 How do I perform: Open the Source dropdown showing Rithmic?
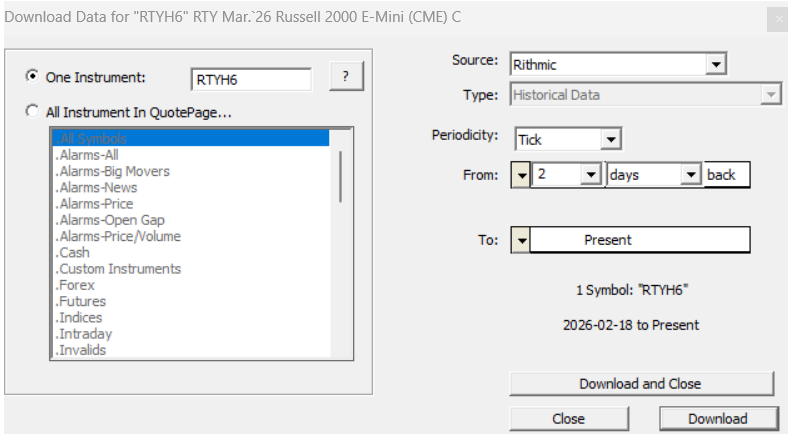coord(715,65)
